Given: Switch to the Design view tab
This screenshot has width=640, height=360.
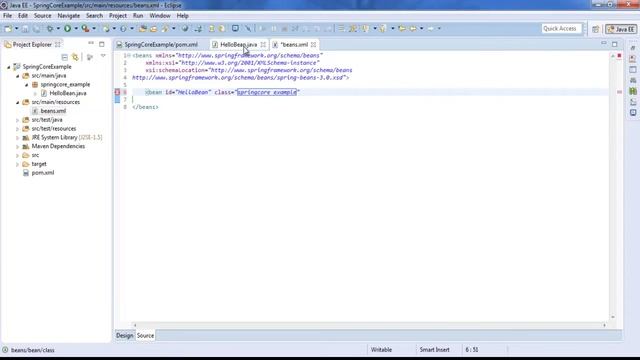Looking at the screenshot, I should (124, 336).
